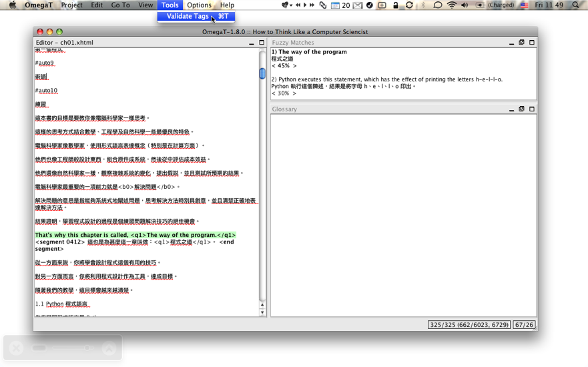Expand the Go To menu

tap(120, 5)
